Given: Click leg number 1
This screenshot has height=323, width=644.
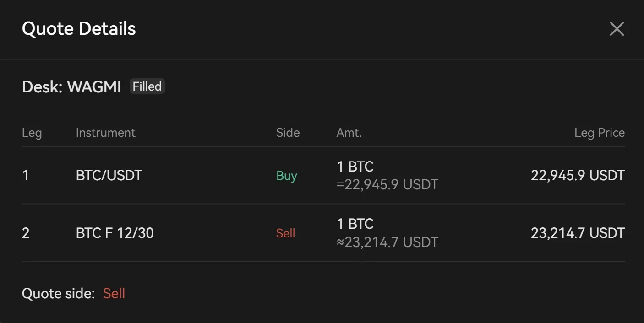Looking at the screenshot, I should [26, 175].
